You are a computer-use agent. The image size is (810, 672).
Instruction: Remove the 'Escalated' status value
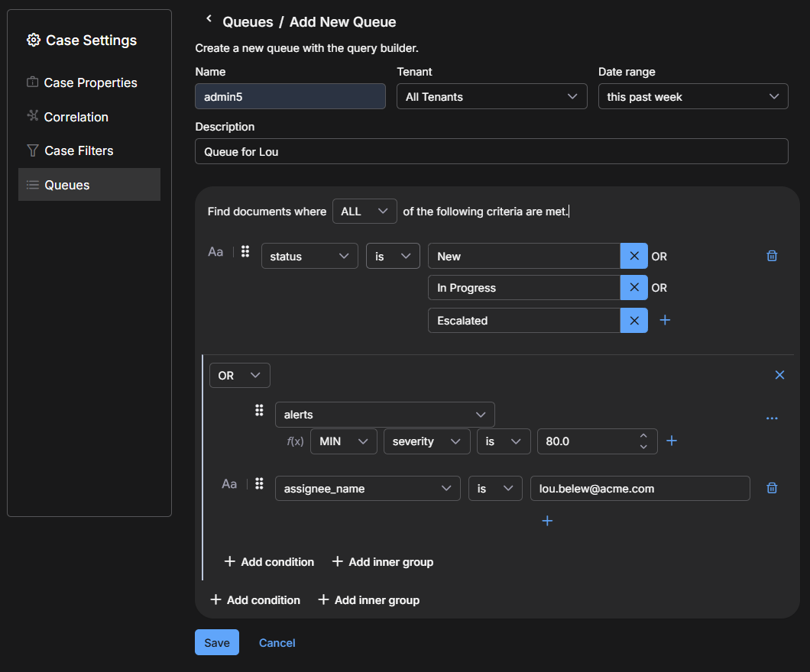pyautogui.click(x=633, y=321)
